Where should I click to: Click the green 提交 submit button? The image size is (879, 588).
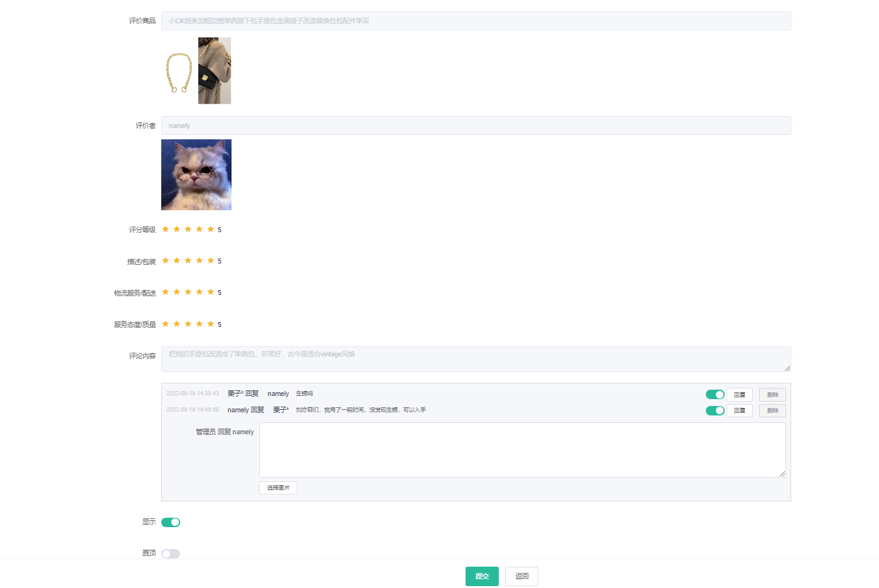pos(482,576)
